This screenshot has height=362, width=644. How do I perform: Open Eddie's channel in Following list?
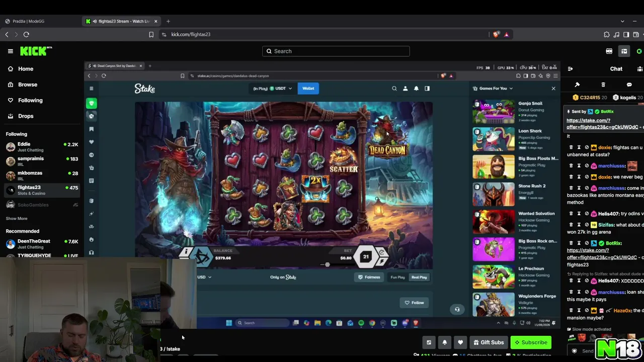pos(42,147)
